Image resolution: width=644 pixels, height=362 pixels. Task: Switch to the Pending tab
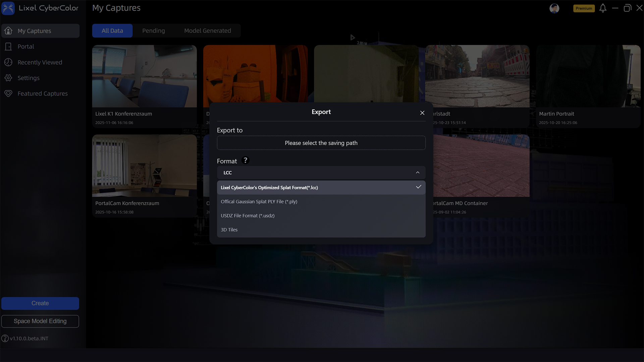153,31
